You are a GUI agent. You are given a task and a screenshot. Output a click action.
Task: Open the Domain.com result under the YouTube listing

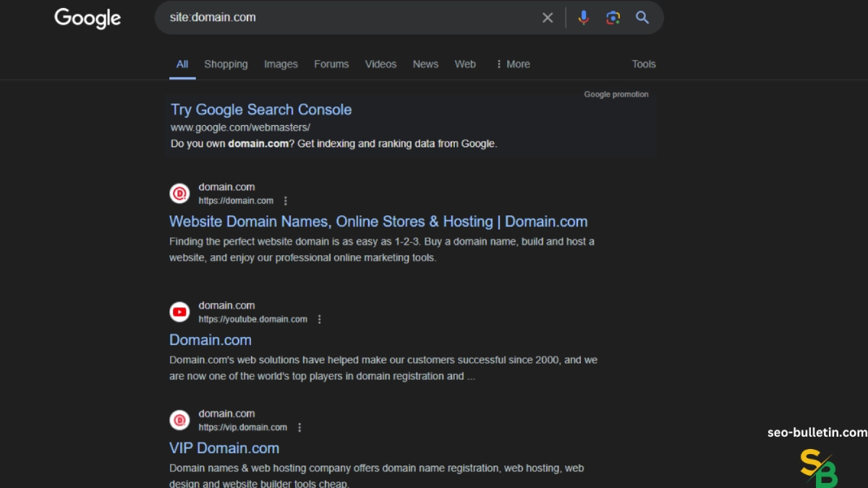[x=210, y=339]
